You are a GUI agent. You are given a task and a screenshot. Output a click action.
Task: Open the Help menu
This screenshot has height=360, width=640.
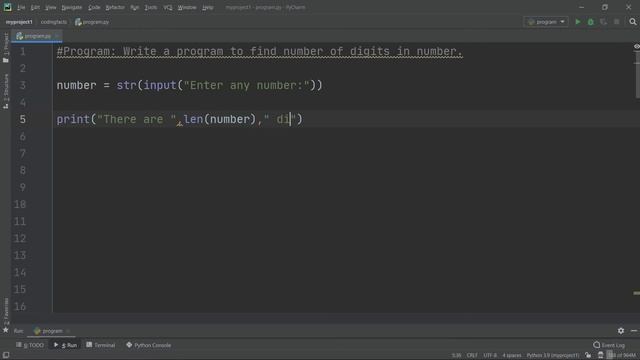tap(208, 7)
